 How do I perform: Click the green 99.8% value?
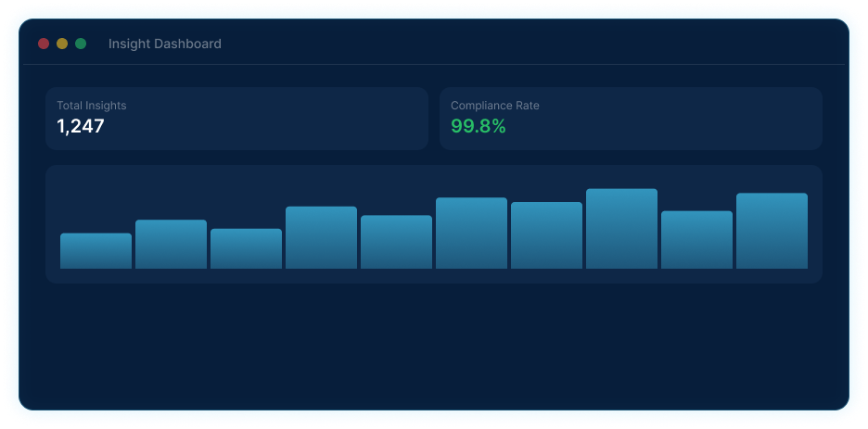[x=478, y=127]
